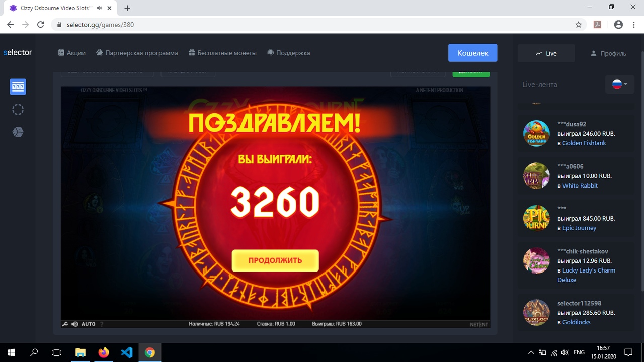
Task: Open the Акции promotions page
Action: pos(72,53)
